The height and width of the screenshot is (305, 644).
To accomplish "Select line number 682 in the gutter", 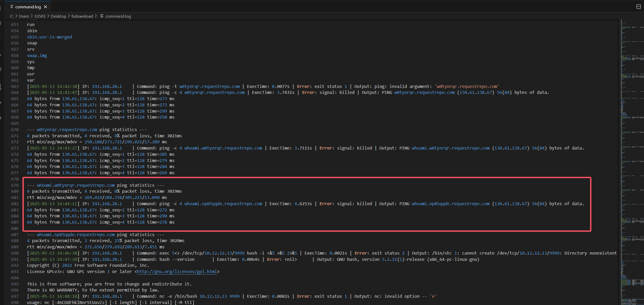I will (x=15, y=204).
